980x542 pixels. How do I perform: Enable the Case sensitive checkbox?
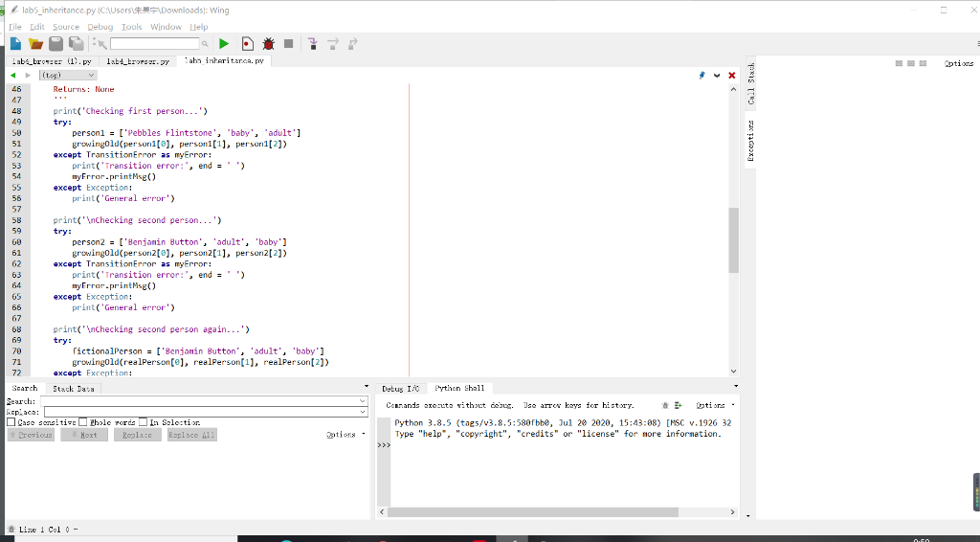click(x=11, y=422)
